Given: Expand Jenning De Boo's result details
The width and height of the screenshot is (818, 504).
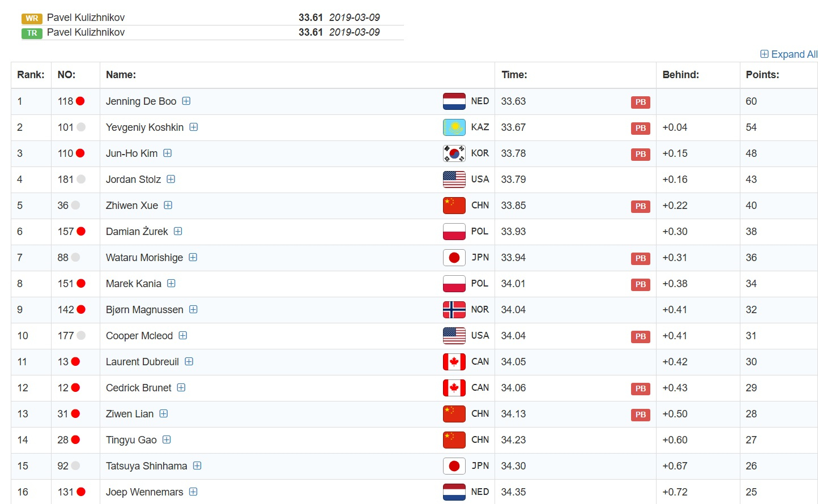Looking at the screenshot, I should click(186, 101).
